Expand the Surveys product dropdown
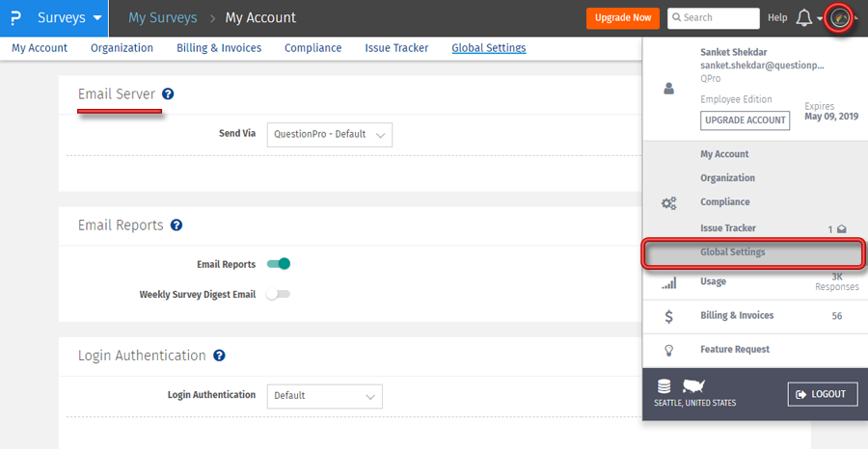Viewport: 868px width, 449px height. (x=68, y=17)
